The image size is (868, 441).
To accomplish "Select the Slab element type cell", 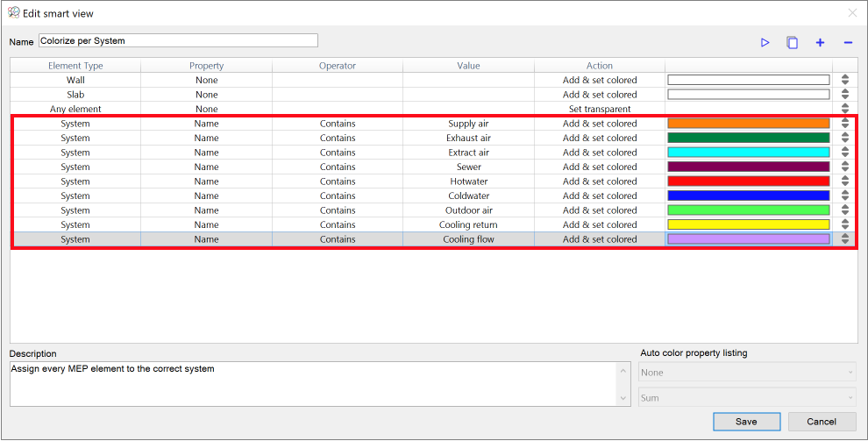I will coord(75,94).
